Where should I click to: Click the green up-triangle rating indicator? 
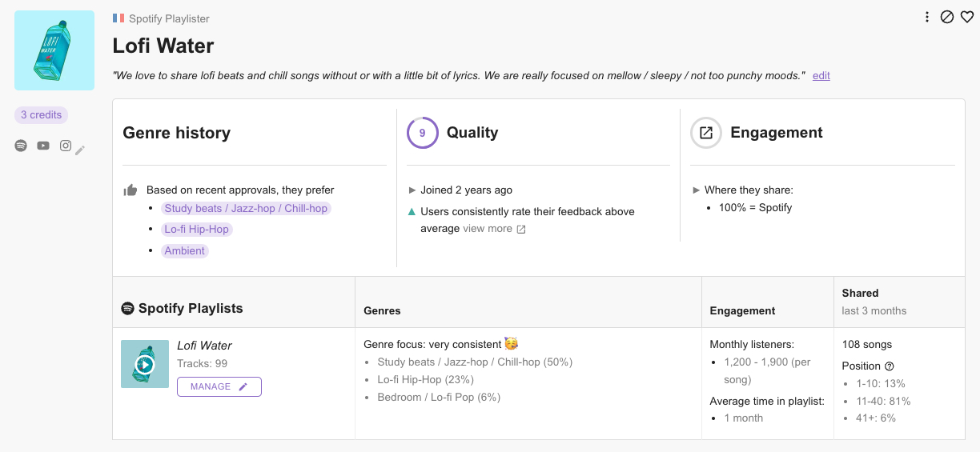(412, 212)
